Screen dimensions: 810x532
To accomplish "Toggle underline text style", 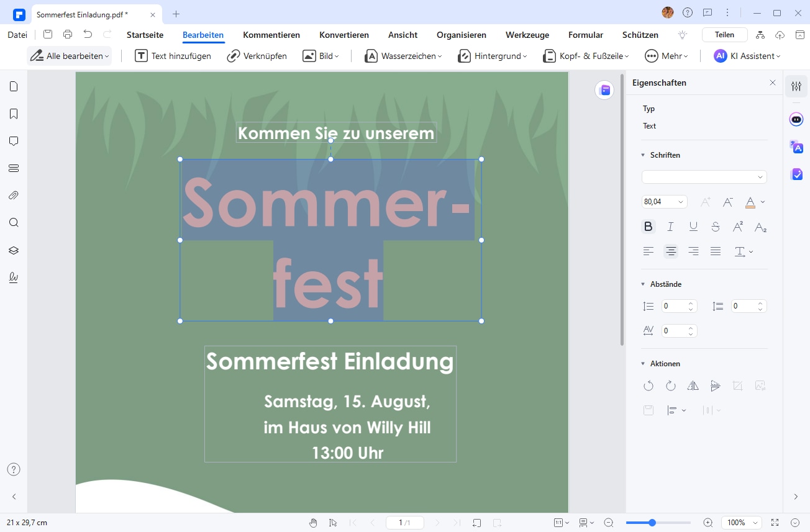I will pyautogui.click(x=693, y=227).
